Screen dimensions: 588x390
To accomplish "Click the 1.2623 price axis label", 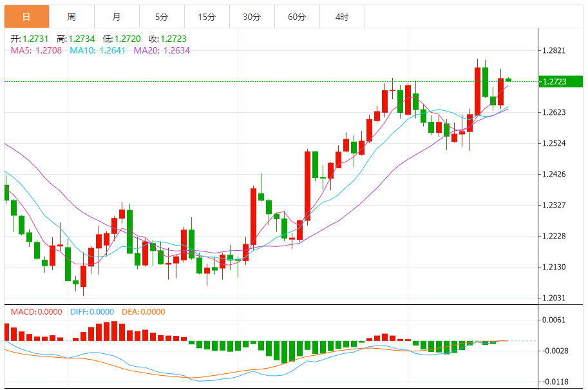I will click(554, 112).
